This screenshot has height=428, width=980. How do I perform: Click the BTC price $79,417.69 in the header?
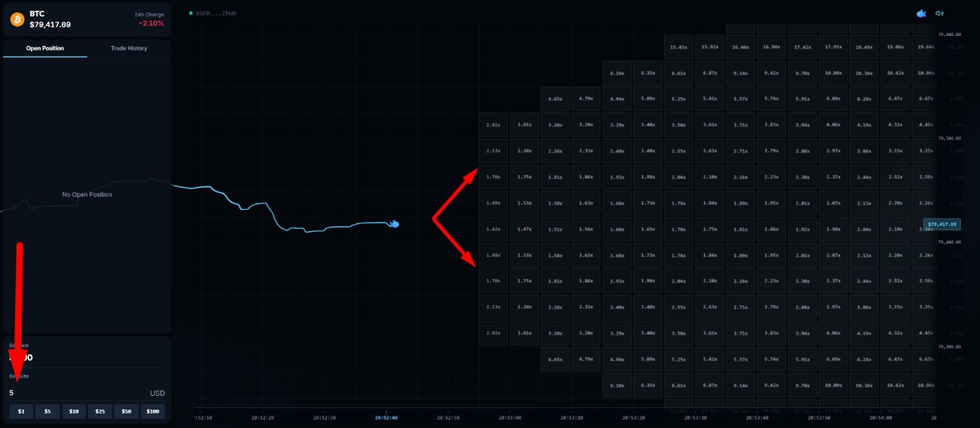(51, 25)
